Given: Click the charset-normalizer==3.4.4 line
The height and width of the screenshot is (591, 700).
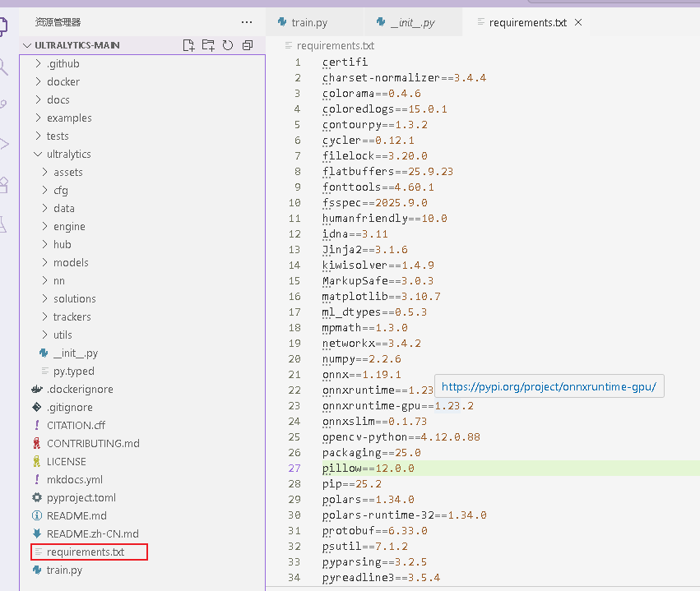Looking at the screenshot, I should (x=404, y=77).
